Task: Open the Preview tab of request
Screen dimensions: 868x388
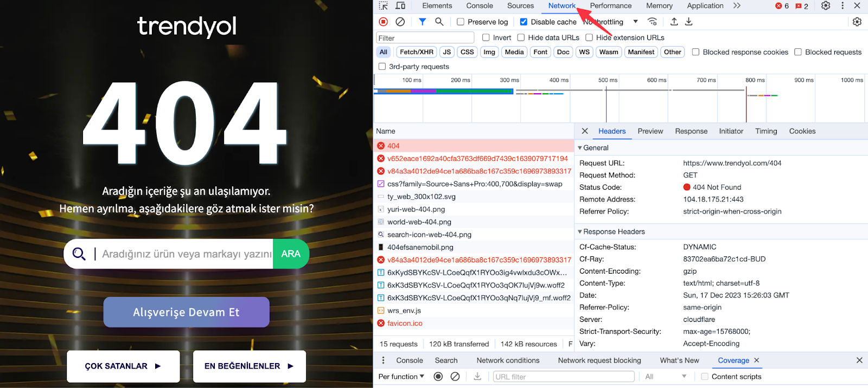Action: tap(650, 131)
